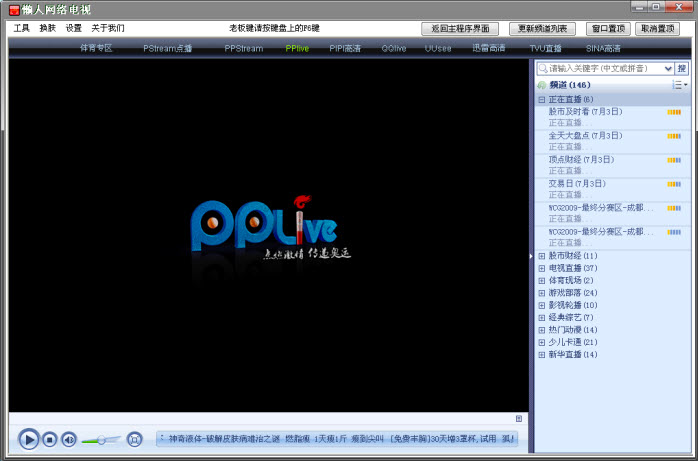Screen dimensions: 698x461
Task: Expand the 股市财经 (11) category
Action: click(541, 256)
